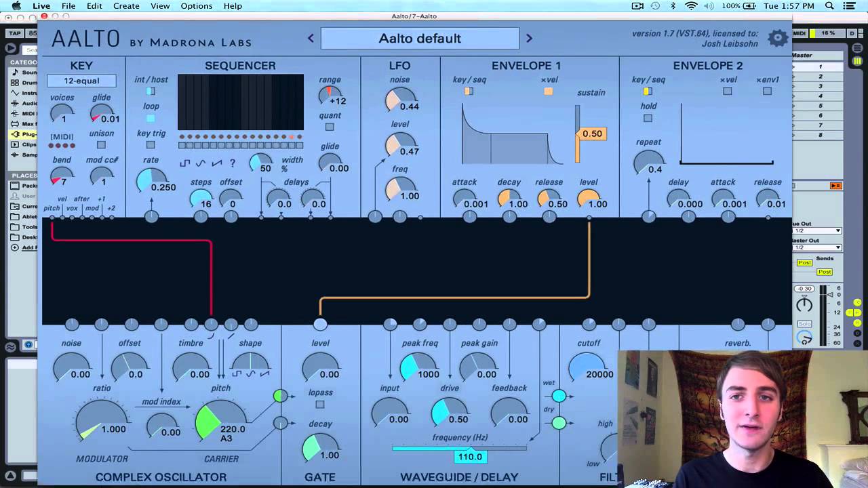Open the Edit menu
868x488 pixels.
coord(94,6)
